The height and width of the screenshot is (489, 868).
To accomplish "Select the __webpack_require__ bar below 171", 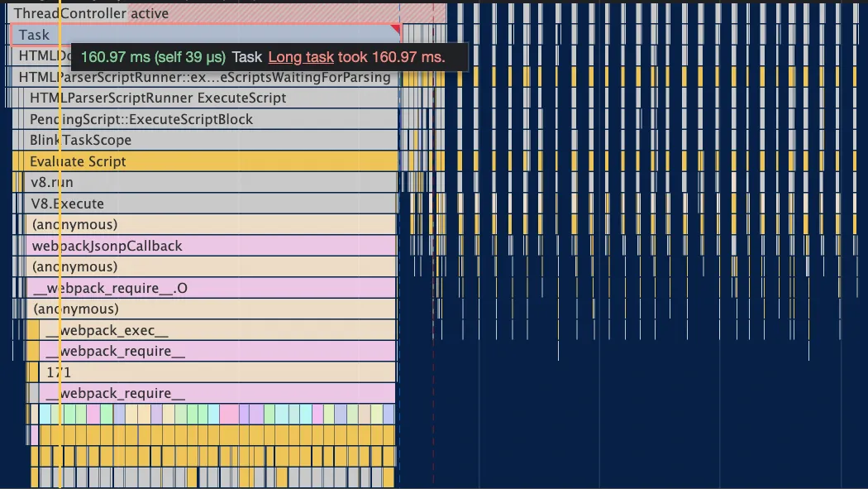I will (218, 393).
